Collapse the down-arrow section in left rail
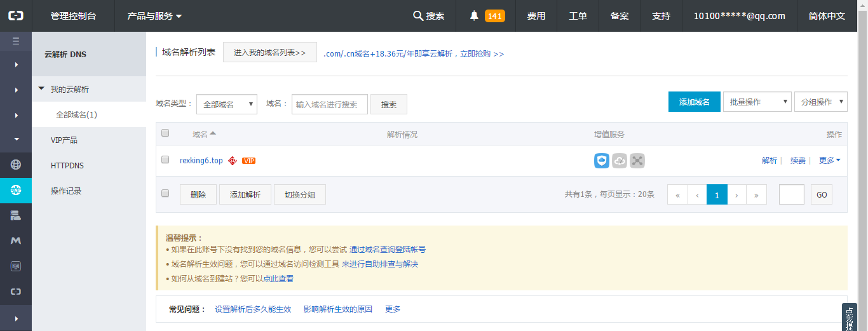Screen dimensions: 868x331 coord(16,139)
